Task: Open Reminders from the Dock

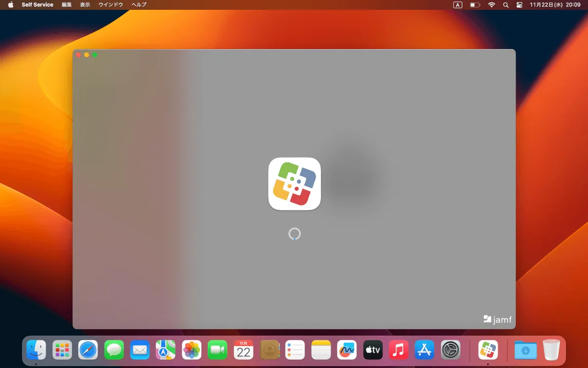Action: (x=295, y=350)
